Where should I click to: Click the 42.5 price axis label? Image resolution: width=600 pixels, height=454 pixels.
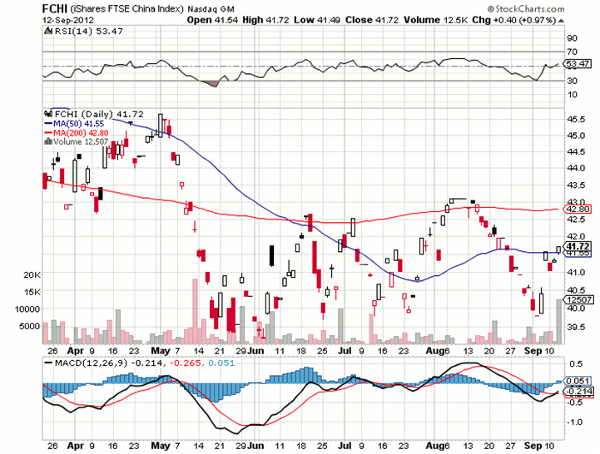pyautogui.click(x=576, y=219)
